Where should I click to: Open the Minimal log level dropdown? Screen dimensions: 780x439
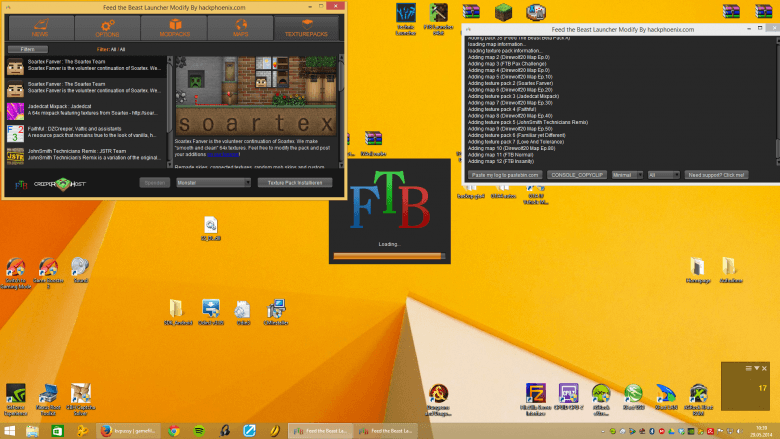click(627, 175)
